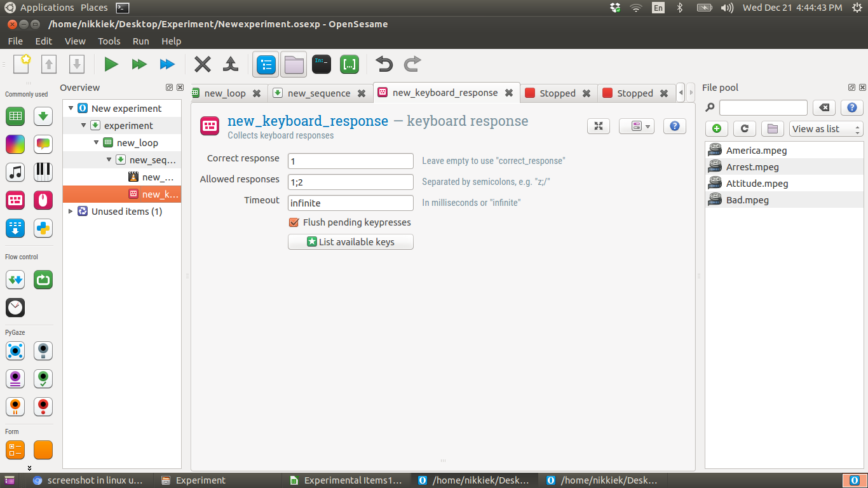Add a file with green plus button
The width and height of the screenshot is (868, 488).
[x=717, y=129]
